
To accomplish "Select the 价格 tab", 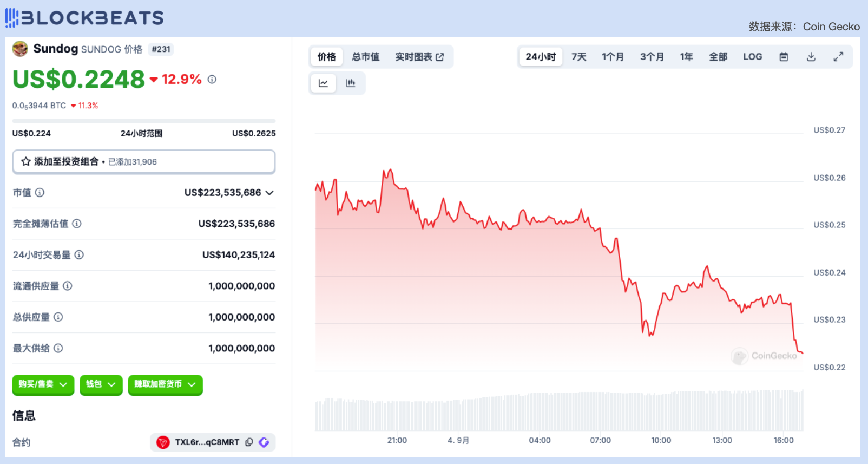I will click(x=326, y=57).
